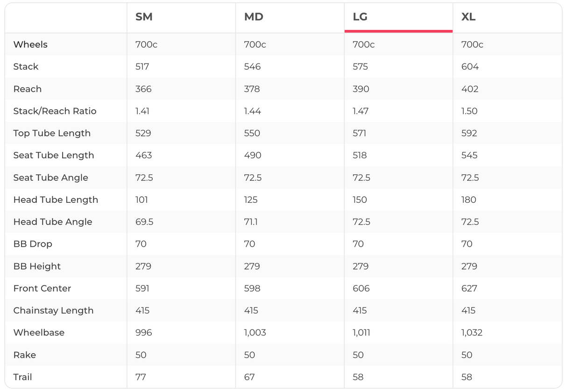Screen dimensions: 567x392
Task: Click the SM Trail value 77
Action: click(x=141, y=377)
